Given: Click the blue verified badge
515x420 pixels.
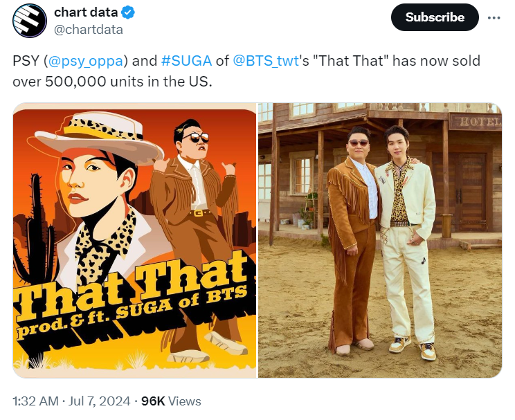Looking at the screenshot, I should (x=128, y=12).
